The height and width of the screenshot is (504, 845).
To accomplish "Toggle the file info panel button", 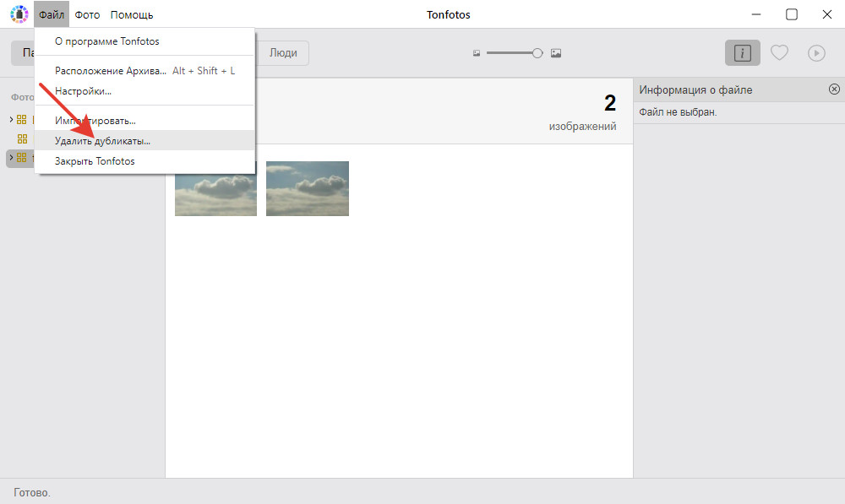I will 742,53.
